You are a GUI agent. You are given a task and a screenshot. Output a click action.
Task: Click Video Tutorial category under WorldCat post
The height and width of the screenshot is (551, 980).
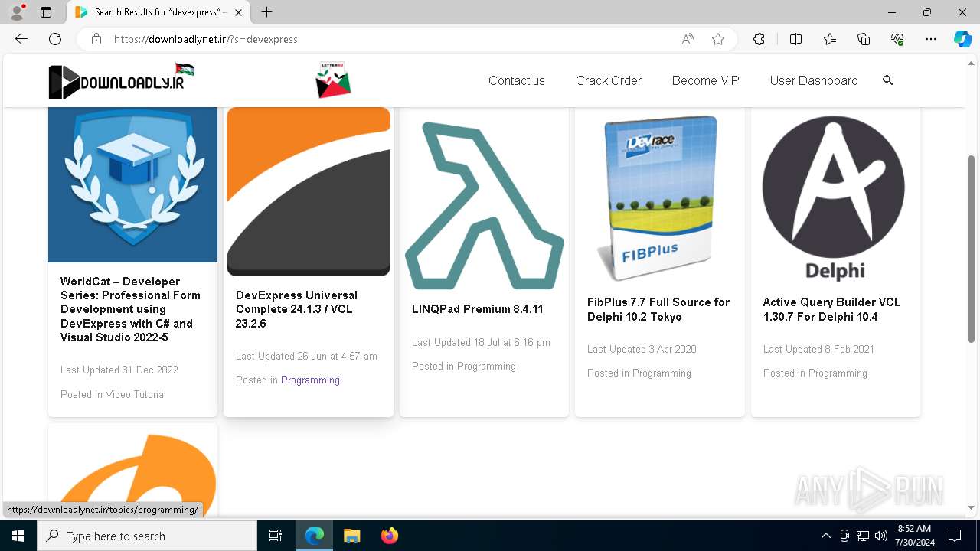136,394
